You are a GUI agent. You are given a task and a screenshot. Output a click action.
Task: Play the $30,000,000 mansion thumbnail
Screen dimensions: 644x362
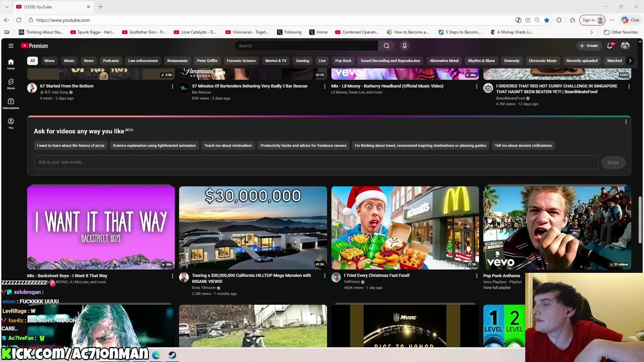(253, 228)
